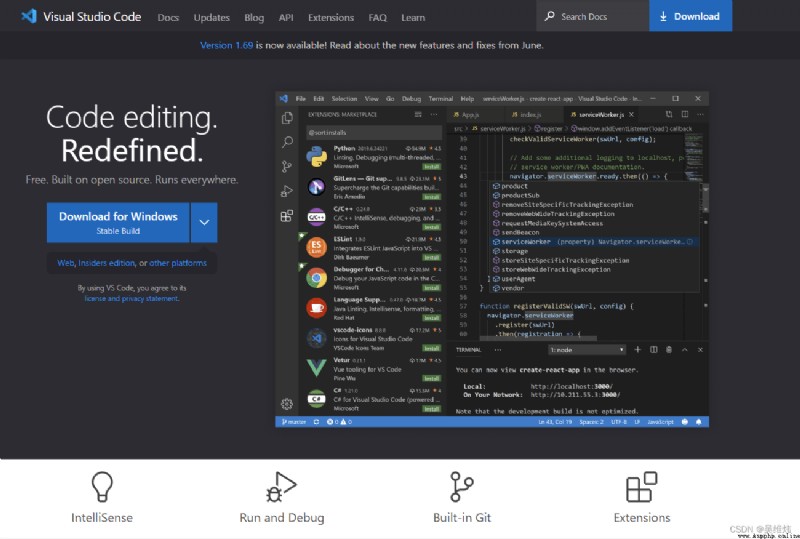
Task: Click the Vetur extension logo
Action: point(316,369)
